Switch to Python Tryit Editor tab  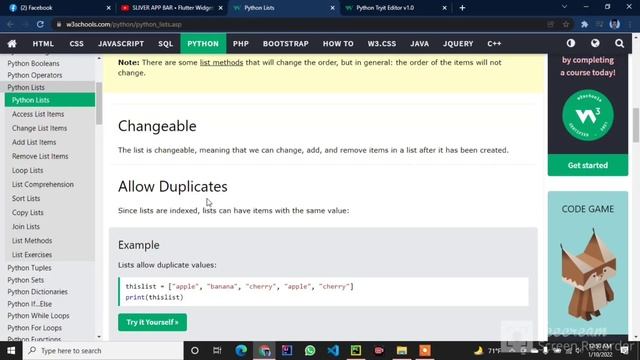395,8
